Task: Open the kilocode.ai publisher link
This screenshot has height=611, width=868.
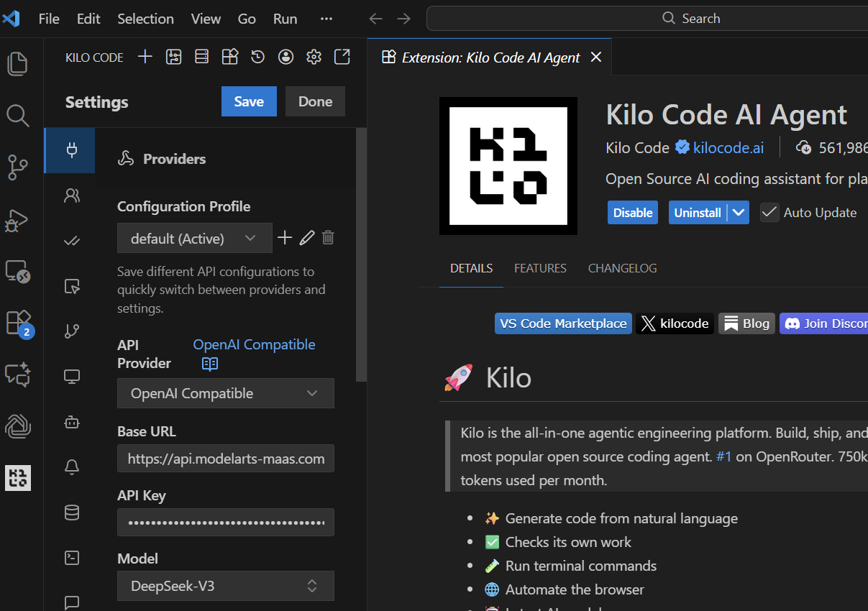Action: click(728, 148)
